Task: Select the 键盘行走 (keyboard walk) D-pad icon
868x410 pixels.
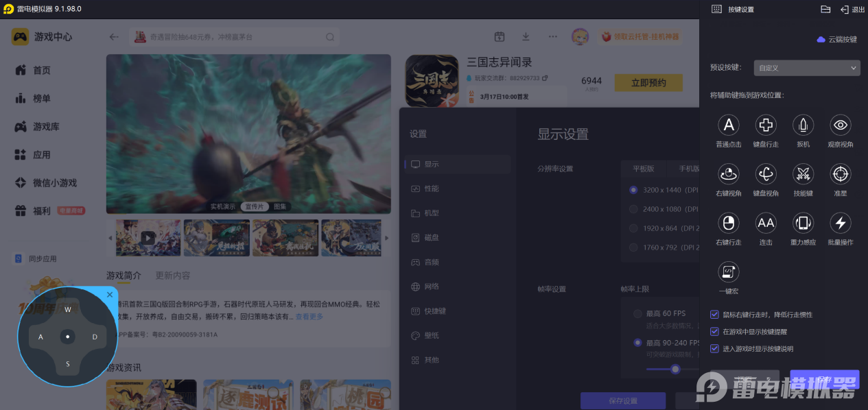Action: 766,125
